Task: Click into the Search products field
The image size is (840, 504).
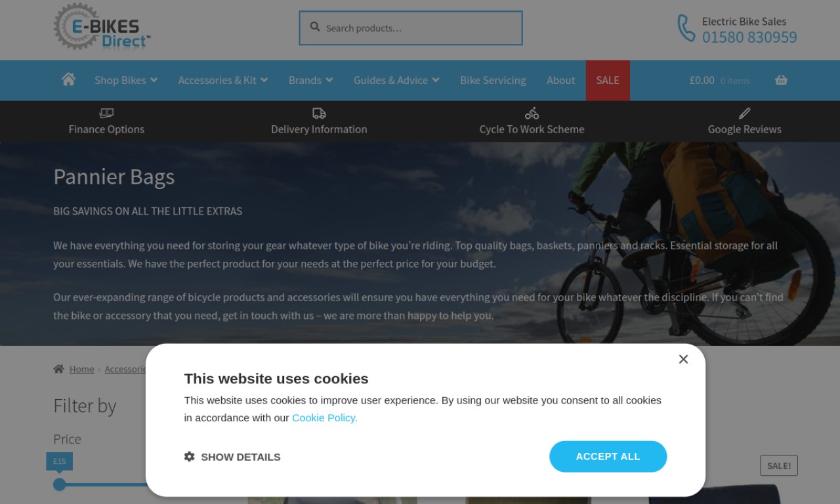Action: click(x=411, y=28)
